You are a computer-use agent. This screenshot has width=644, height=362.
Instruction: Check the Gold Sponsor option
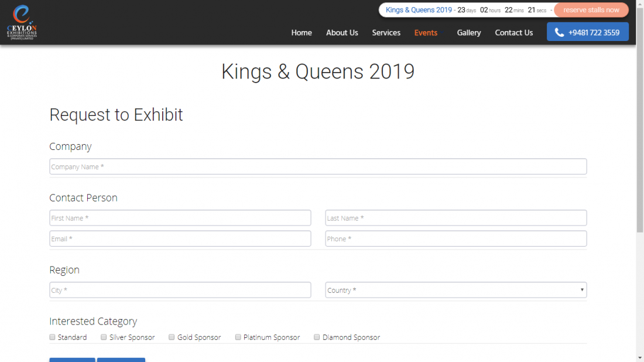[x=172, y=337]
